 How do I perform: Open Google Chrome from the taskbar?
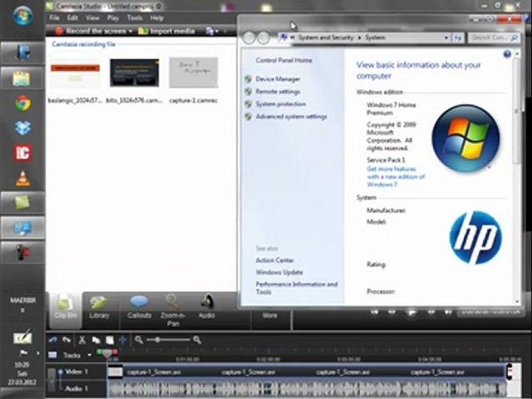pyautogui.click(x=22, y=103)
